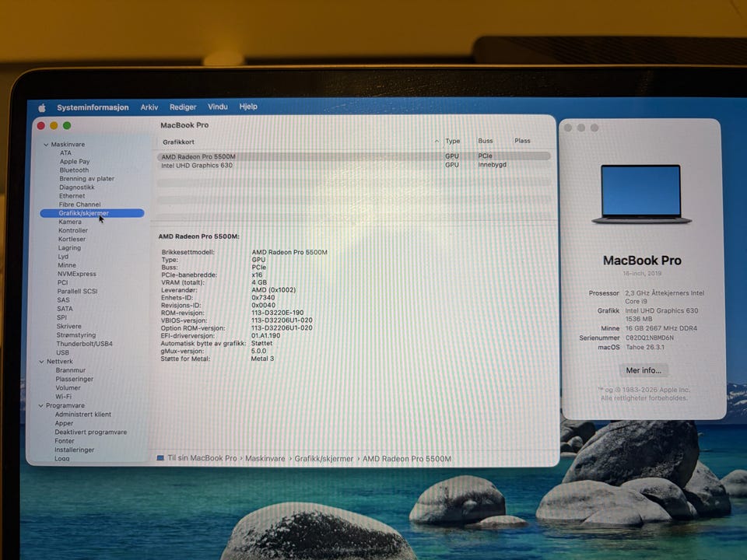Select Apper under Programvare
Screen dimensions: 747x560
[x=64, y=423]
